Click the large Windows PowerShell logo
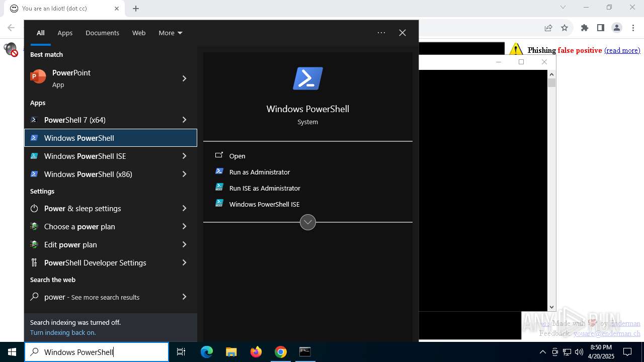 click(x=308, y=78)
